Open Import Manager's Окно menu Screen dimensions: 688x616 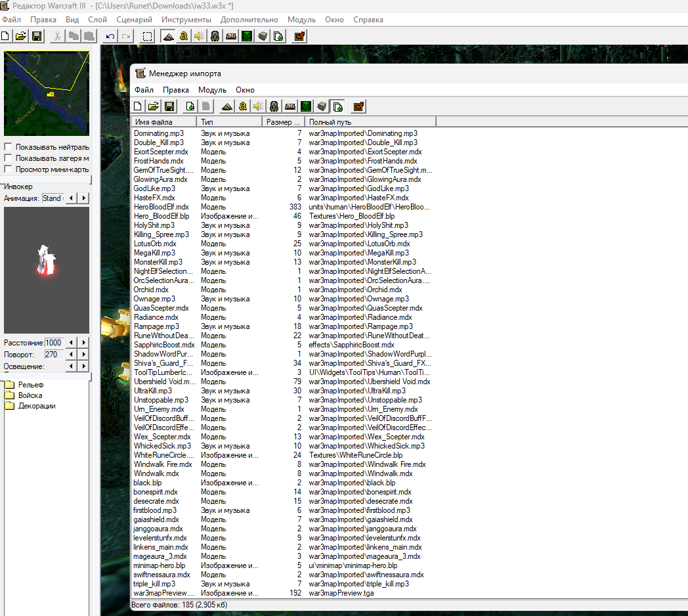click(245, 89)
